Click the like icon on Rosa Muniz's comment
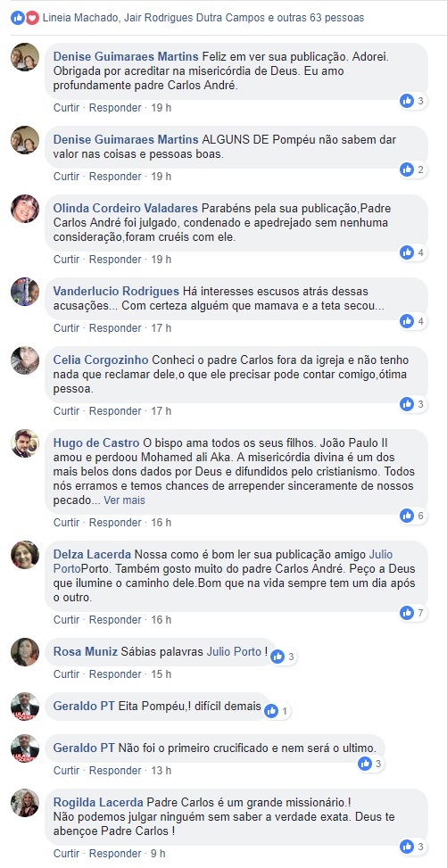The width and height of the screenshot is (447, 868). 277,657
